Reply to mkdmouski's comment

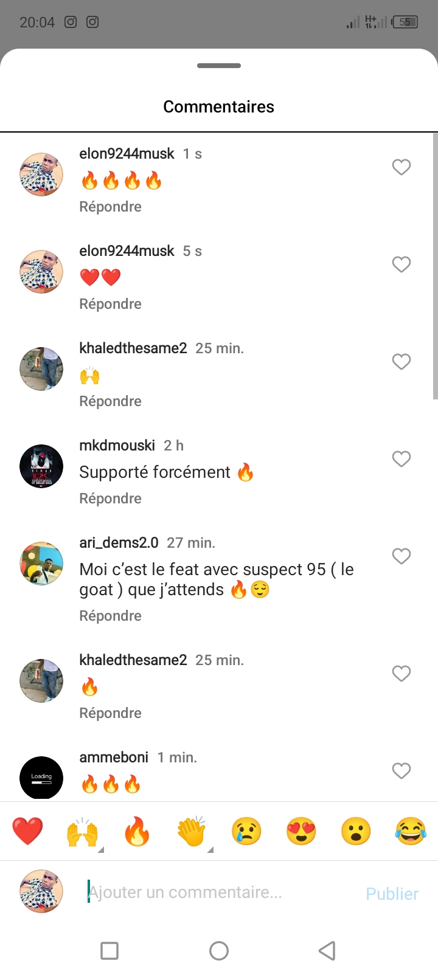tap(110, 499)
